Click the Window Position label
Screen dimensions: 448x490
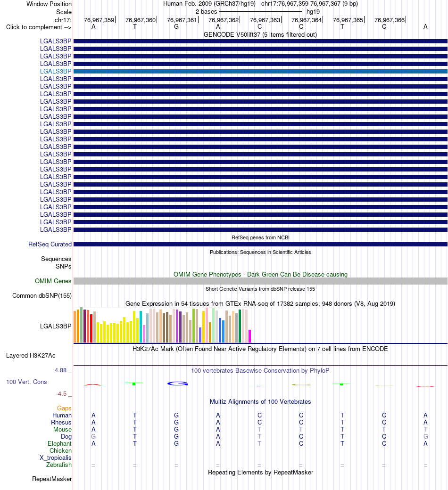pos(49,4)
